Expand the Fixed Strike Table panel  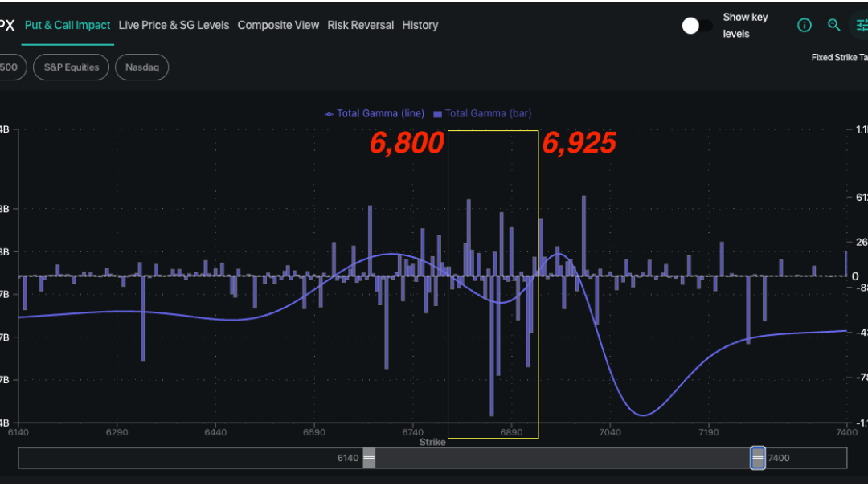tap(838, 57)
